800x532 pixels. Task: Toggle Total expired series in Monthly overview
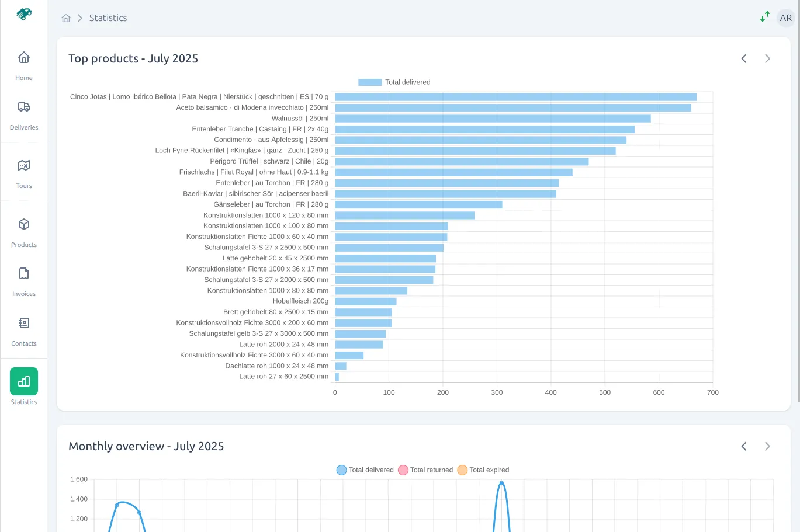point(483,470)
